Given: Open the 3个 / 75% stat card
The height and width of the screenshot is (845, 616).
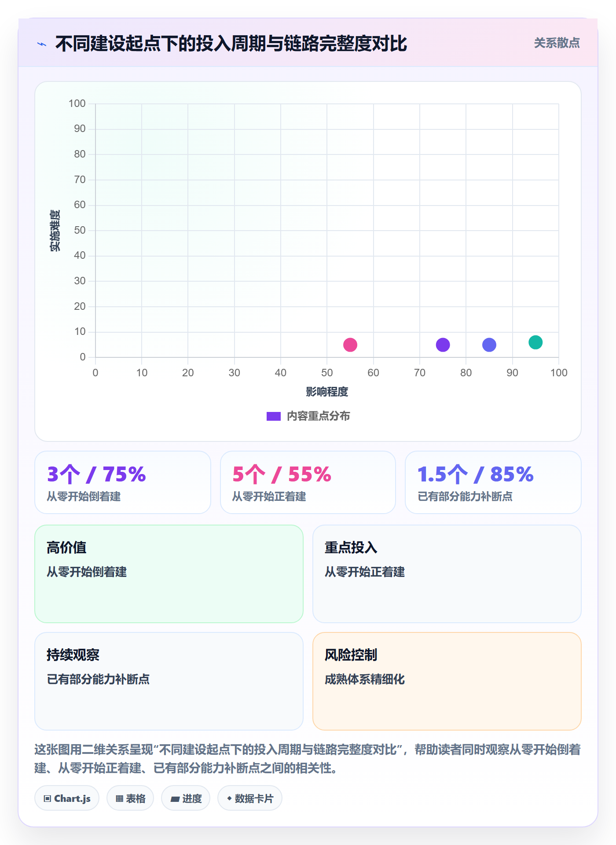Looking at the screenshot, I should tap(123, 482).
